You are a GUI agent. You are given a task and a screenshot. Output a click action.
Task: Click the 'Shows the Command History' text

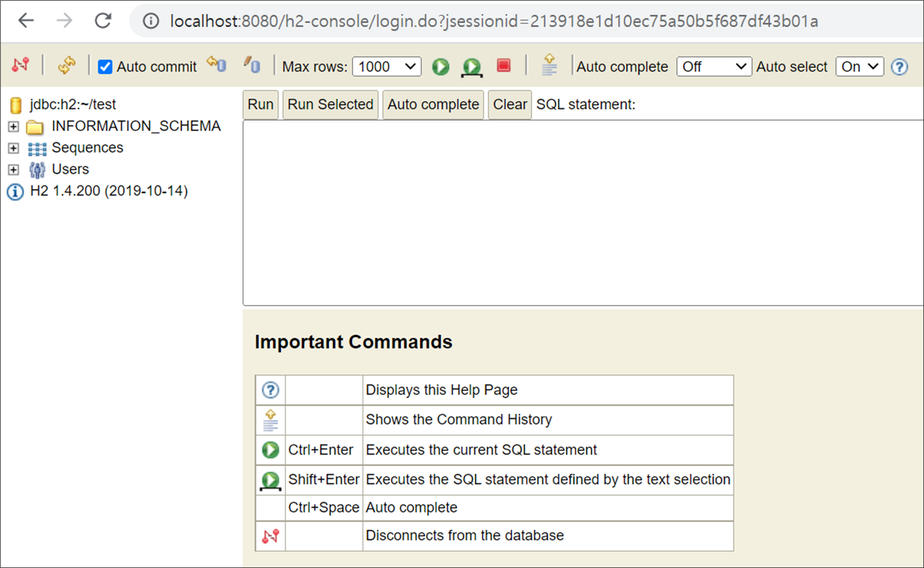coord(459,420)
